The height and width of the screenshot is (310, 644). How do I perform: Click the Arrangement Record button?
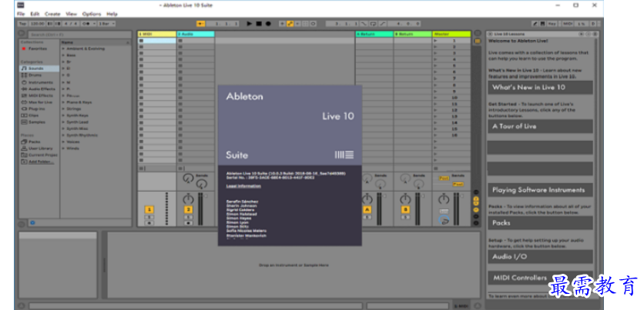point(268,24)
